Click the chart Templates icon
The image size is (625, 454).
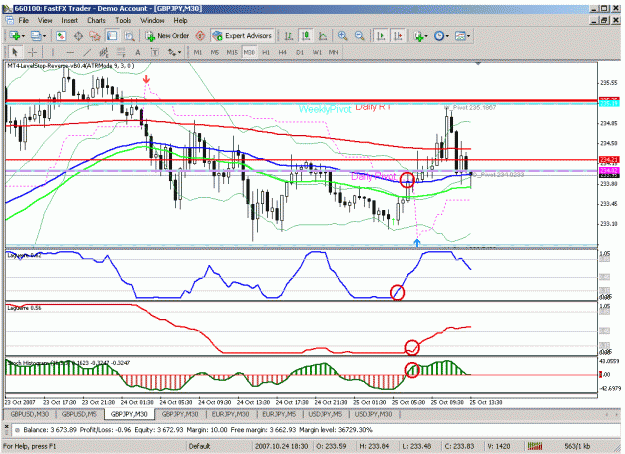tap(460, 36)
